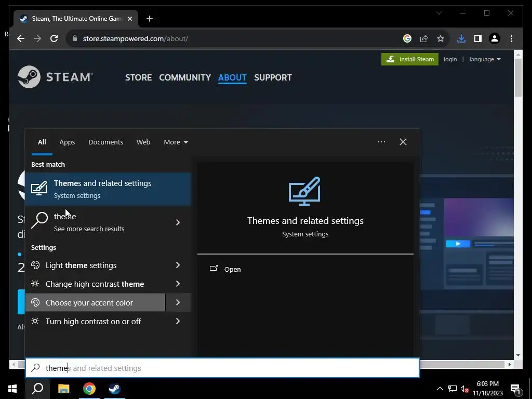
Task: Open Change high contrast theme result
Action: 96,284
